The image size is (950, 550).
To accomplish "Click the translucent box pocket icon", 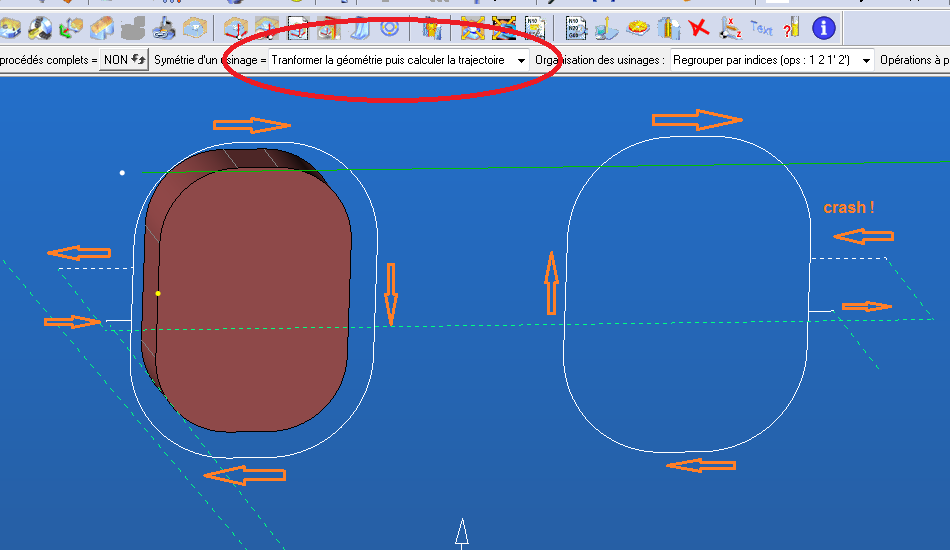I will tap(195, 28).
